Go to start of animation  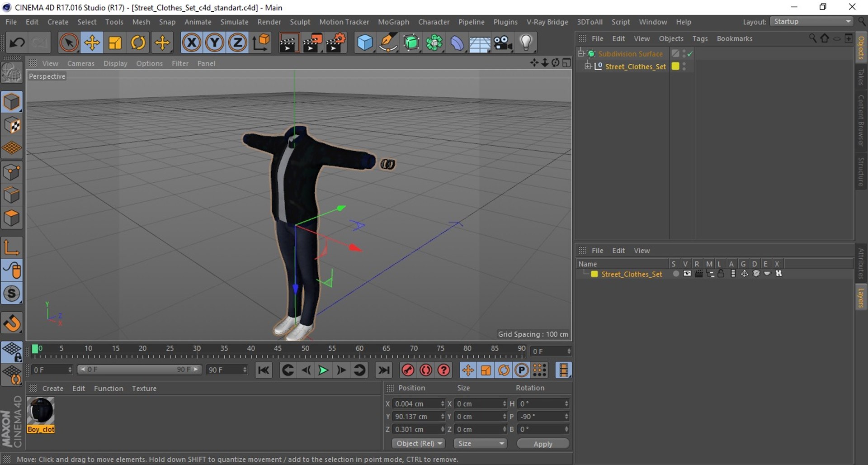264,370
